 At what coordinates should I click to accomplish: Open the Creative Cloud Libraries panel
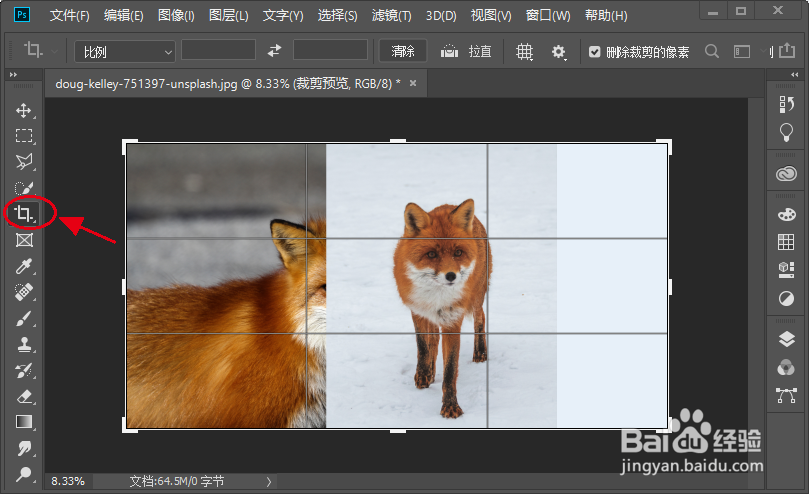pos(786,174)
